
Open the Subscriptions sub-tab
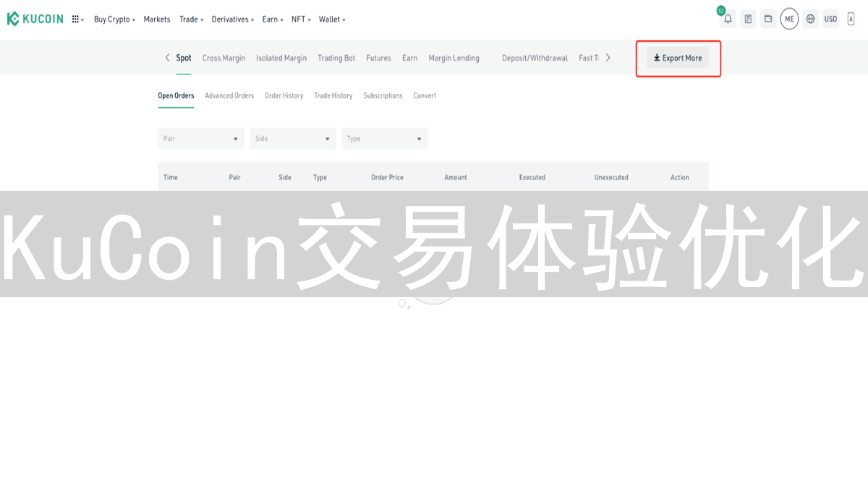pos(383,95)
